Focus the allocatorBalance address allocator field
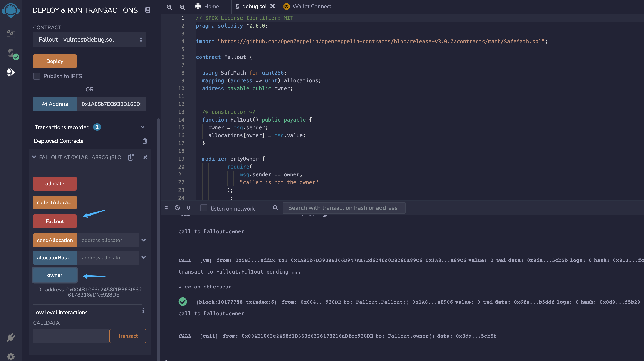Screen dimensions: 644x361 click(x=108, y=257)
